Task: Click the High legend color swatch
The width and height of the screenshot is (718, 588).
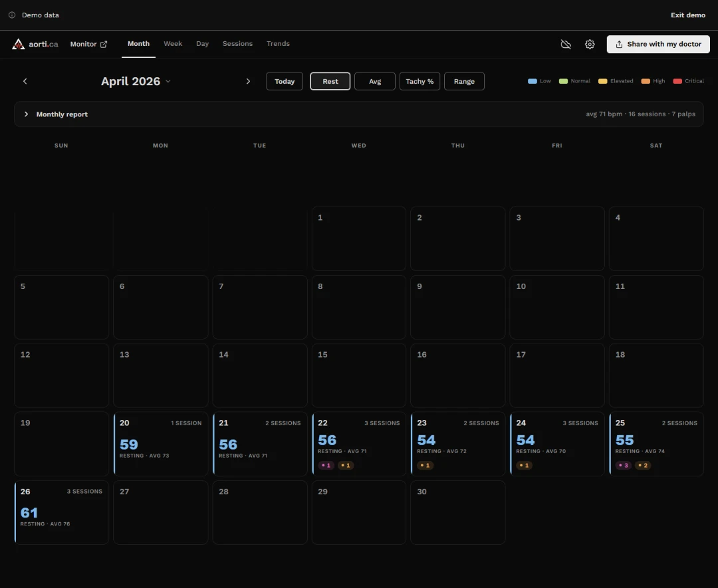Action: 645,81
